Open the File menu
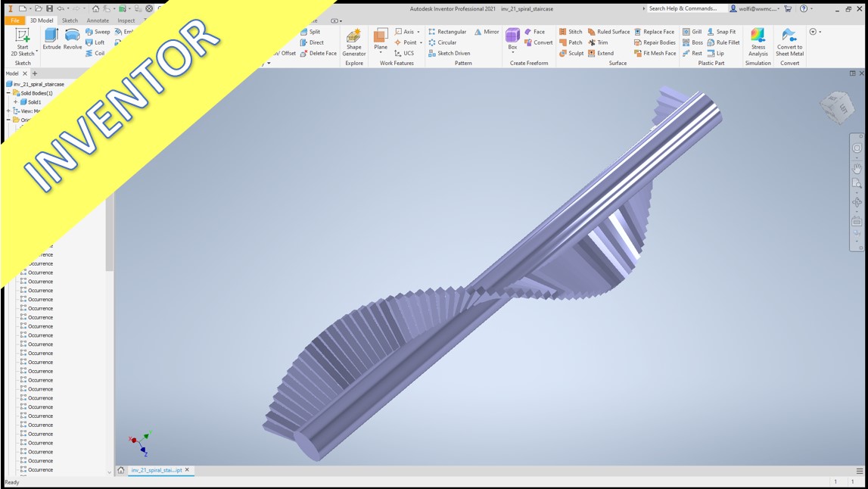This screenshot has height=489, width=868. [15, 20]
